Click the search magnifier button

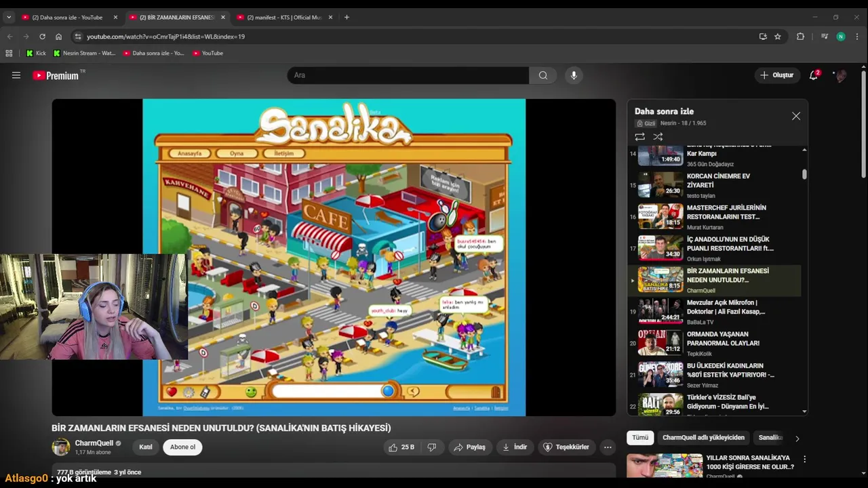click(542, 75)
